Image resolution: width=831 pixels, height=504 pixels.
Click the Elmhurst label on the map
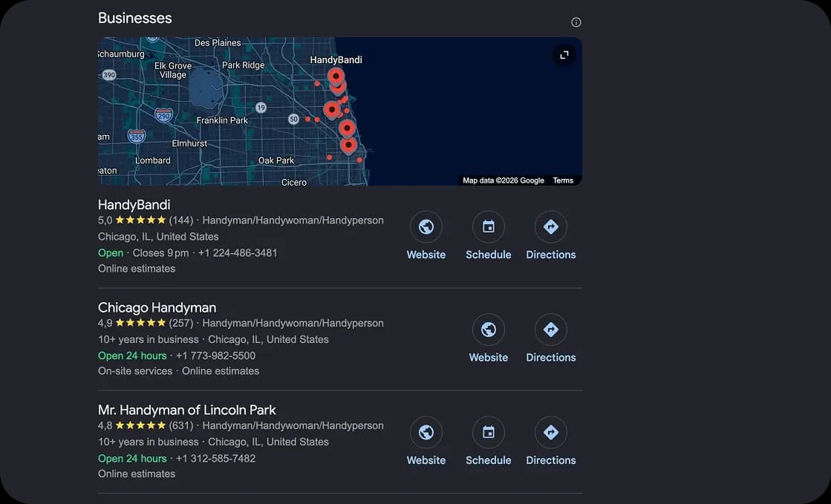click(189, 143)
